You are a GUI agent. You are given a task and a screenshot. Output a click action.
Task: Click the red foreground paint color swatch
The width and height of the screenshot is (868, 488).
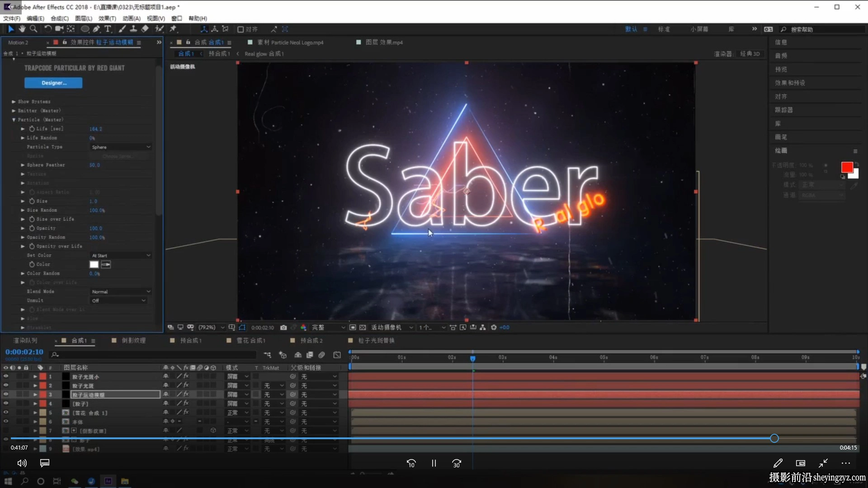847,167
